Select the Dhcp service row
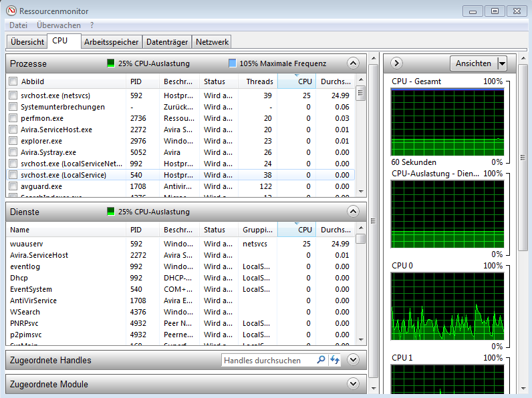This screenshot has width=532, height=398. (x=180, y=278)
